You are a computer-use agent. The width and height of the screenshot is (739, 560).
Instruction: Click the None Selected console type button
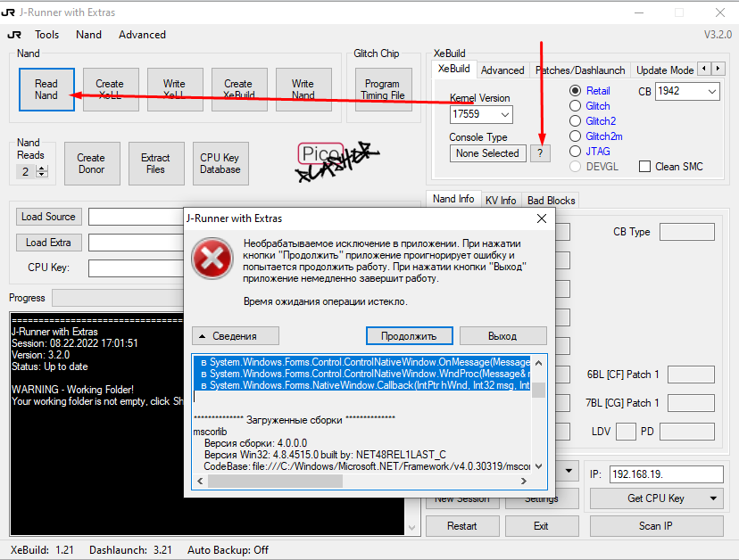[488, 153]
